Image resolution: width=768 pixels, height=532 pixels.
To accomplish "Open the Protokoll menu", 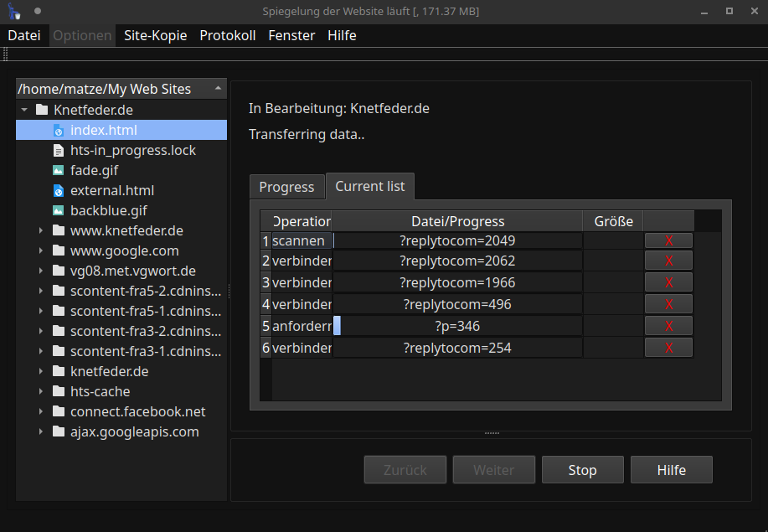I will pos(227,35).
